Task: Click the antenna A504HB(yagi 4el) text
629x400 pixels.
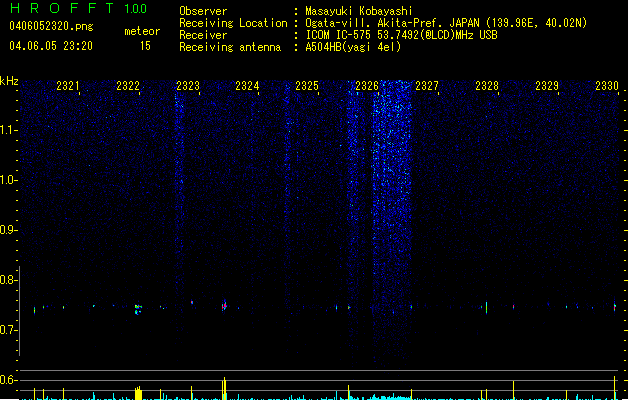Action: click(x=353, y=47)
